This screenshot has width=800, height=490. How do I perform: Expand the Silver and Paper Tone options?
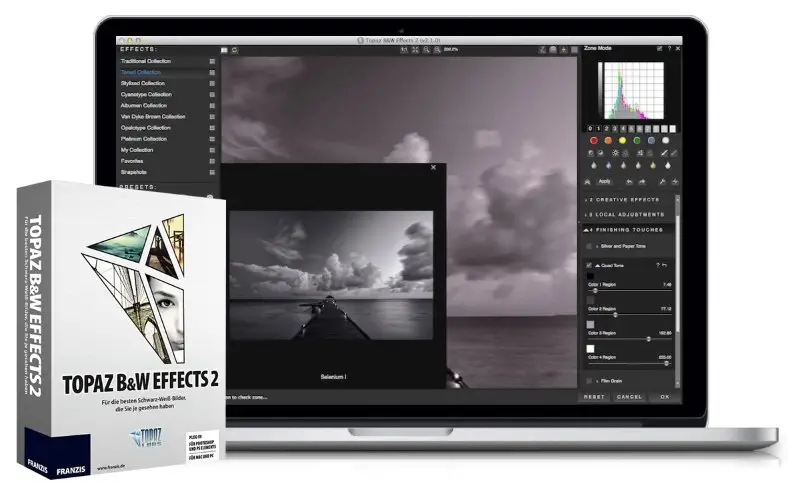(597, 247)
